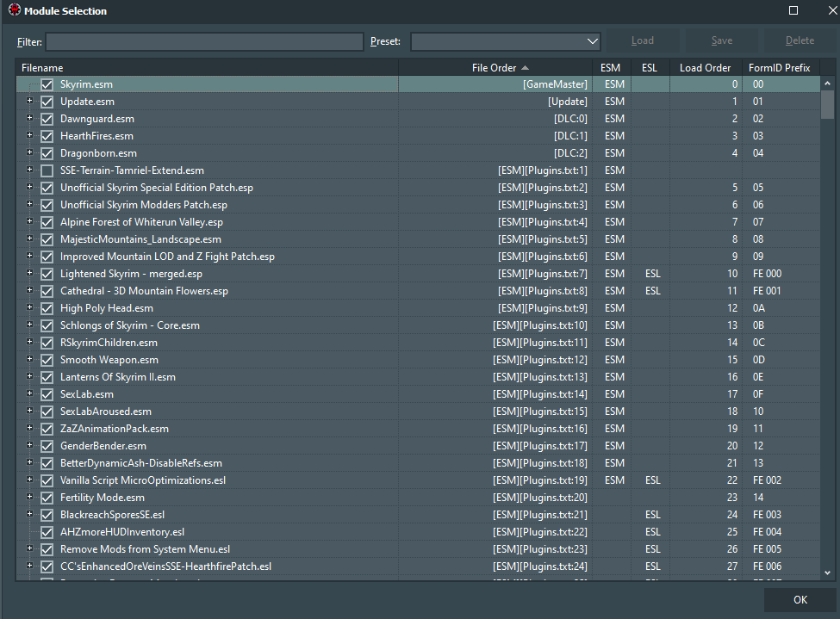
Task: Expand RSkyrimChildren.esm tree node
Action: click(29, 342)
